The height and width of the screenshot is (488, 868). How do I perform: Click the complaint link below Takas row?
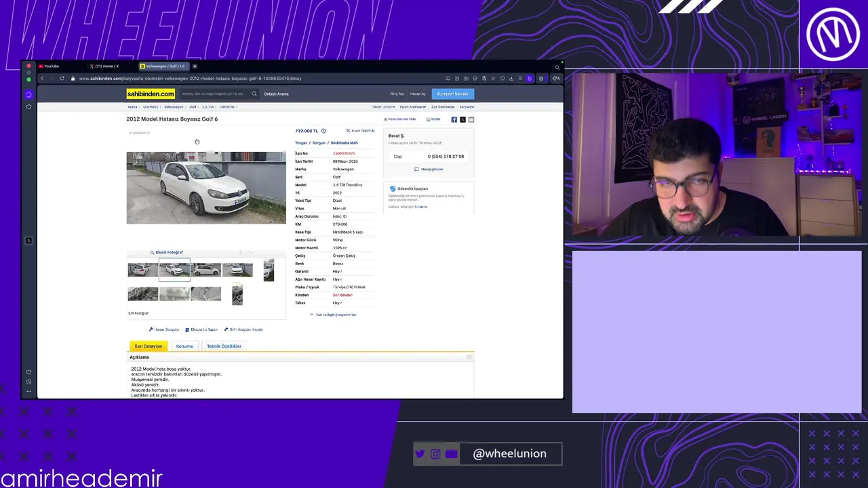(334, 314)
